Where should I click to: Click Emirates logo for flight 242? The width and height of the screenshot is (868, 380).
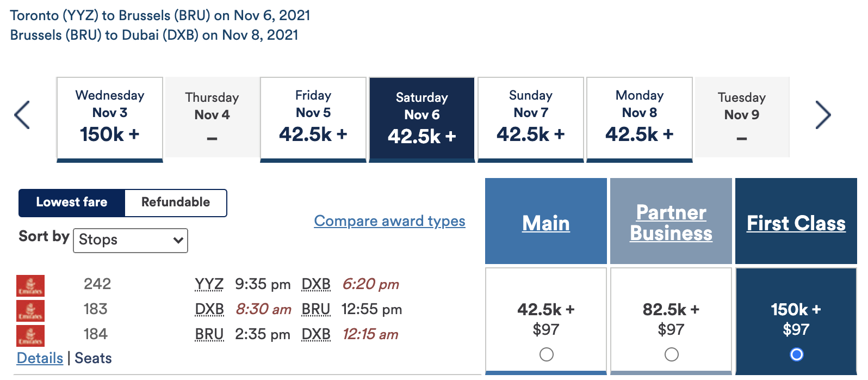(x=30, y=285)
